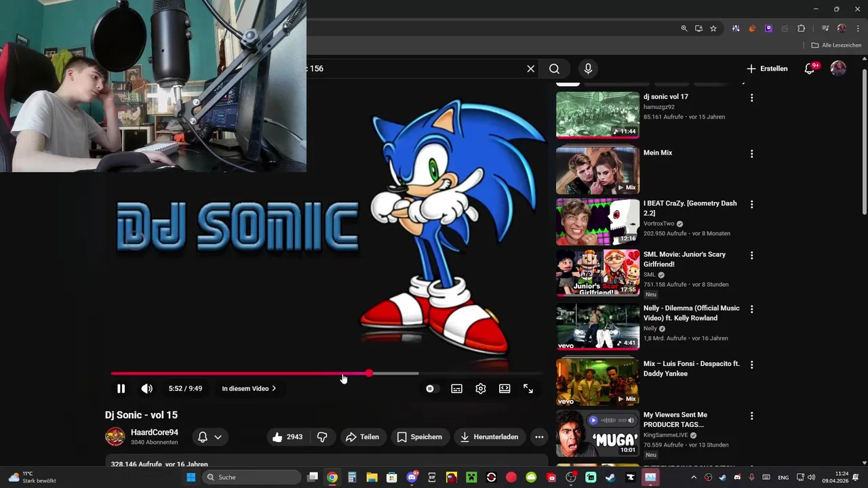
Task: Open options menu for 'dj sonic vol 17'
Action: click(x=751, y=98)
